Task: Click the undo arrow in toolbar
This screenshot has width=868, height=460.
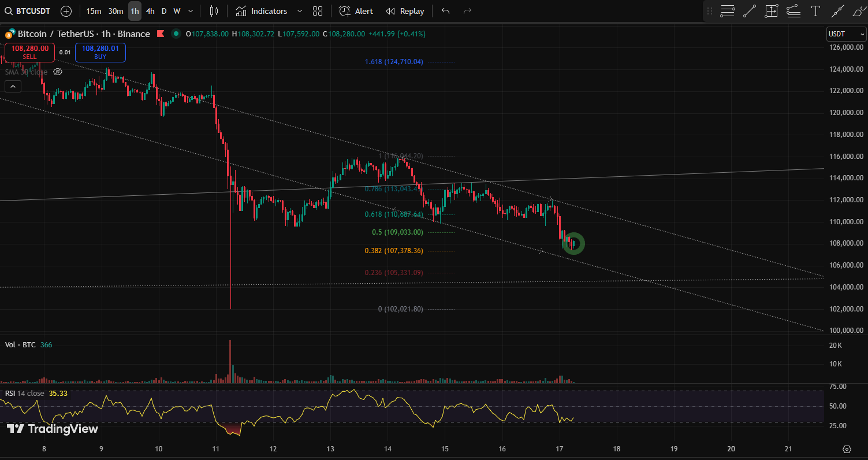Action: pyautogui.click(x=445, y=11)
